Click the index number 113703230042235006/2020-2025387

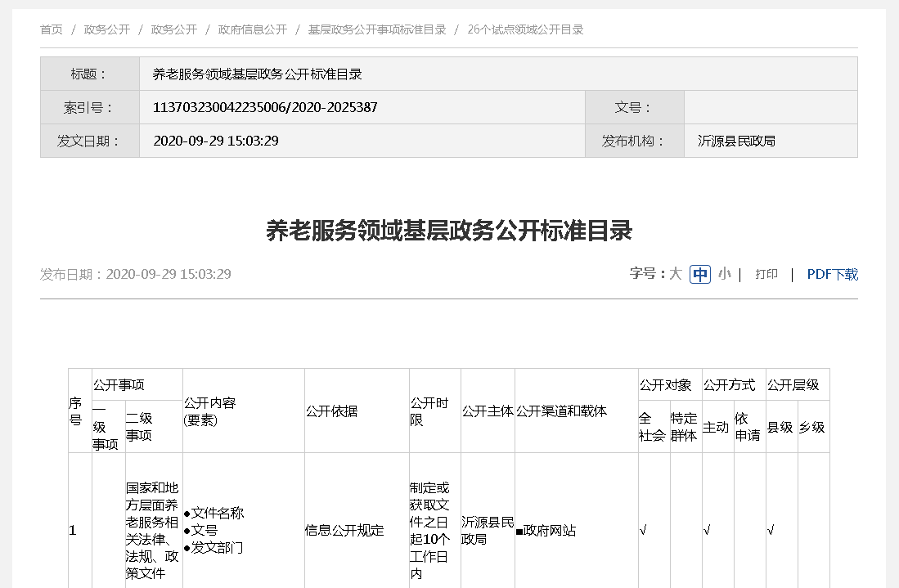[x=265, y=107]
